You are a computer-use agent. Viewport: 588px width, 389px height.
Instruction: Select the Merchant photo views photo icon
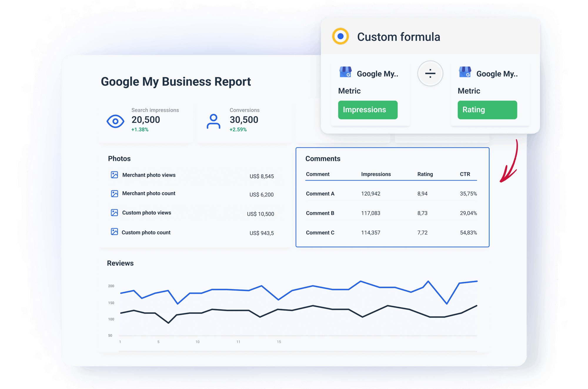coord(115,175)
